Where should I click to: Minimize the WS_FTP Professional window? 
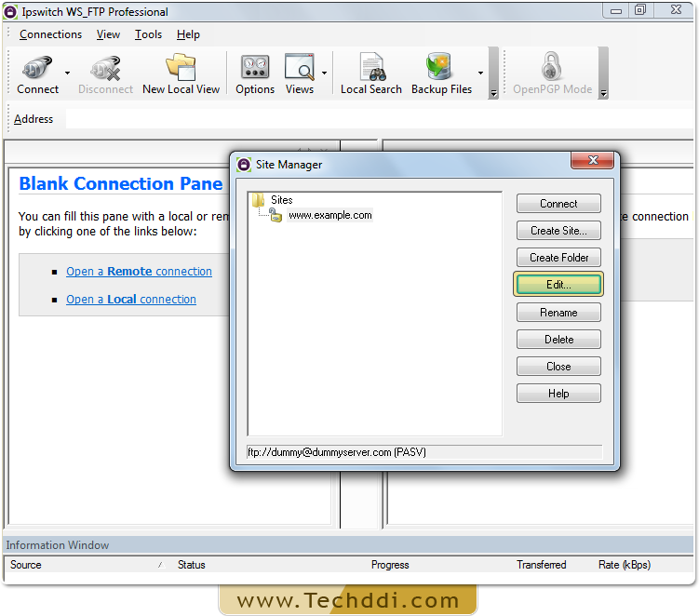tap(616, 10)
